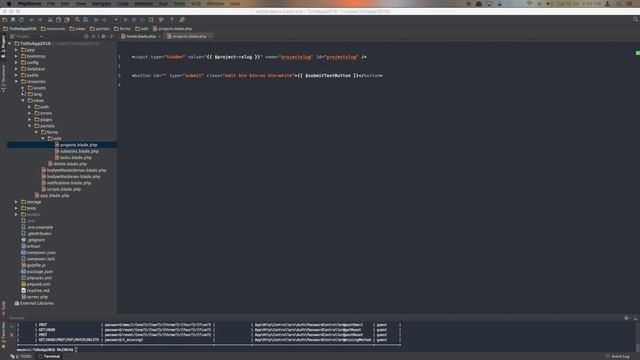Click the Apple menu icon
640x360 pixels.
(9, 4)
